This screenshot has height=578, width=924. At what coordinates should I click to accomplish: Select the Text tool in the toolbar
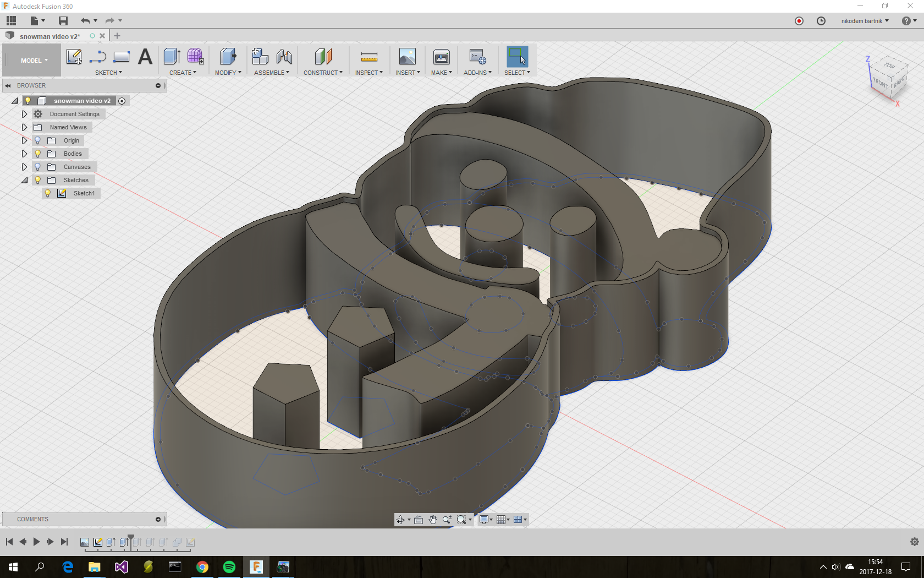[x=145, y=57]
